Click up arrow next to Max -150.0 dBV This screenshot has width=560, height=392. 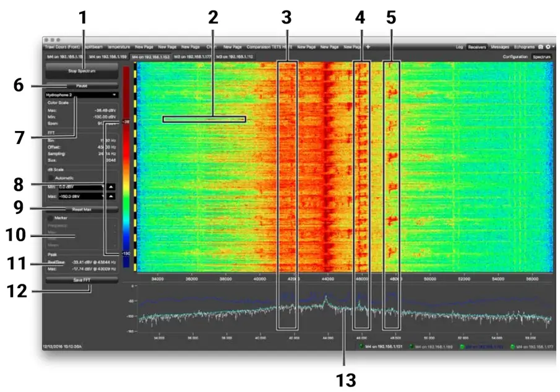point(111,197)
